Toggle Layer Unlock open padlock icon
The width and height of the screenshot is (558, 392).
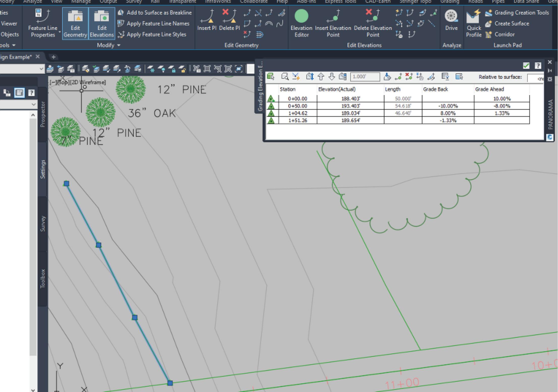pyautogui.click(x=183, y=69)
